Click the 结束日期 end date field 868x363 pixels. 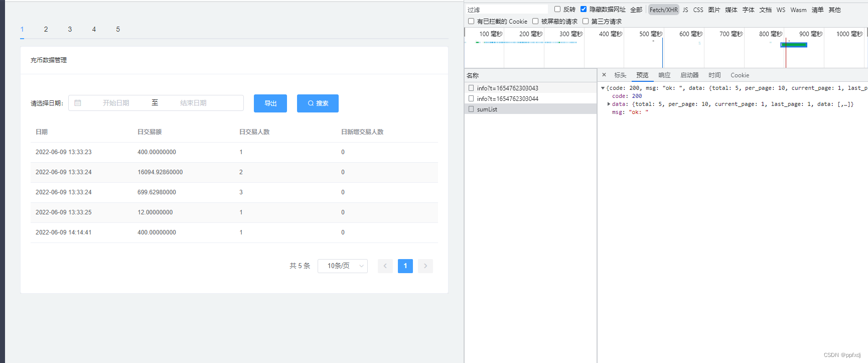click(193, 103)
